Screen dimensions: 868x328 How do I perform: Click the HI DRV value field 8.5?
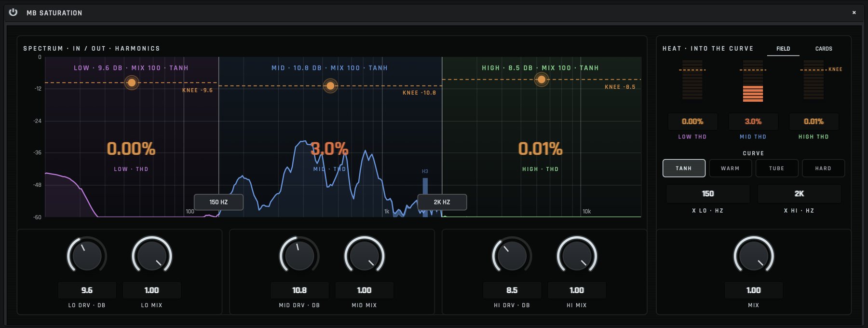click(x=512, y=290)
